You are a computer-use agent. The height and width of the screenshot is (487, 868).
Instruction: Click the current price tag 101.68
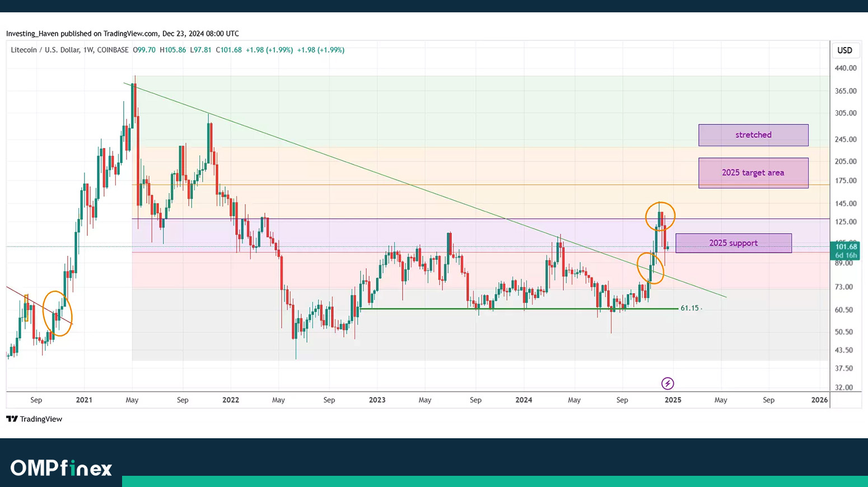click(x=846, y=247)
